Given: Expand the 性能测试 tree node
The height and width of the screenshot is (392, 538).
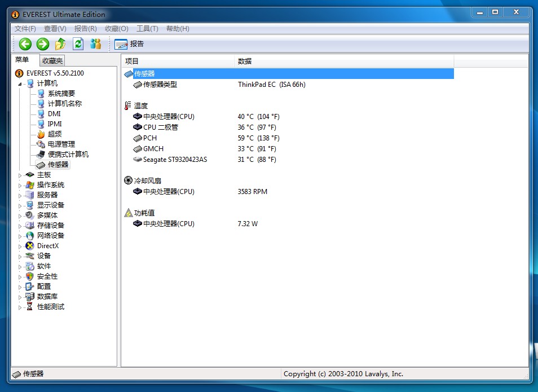Looking at the screenshot, I should [20, 307].
